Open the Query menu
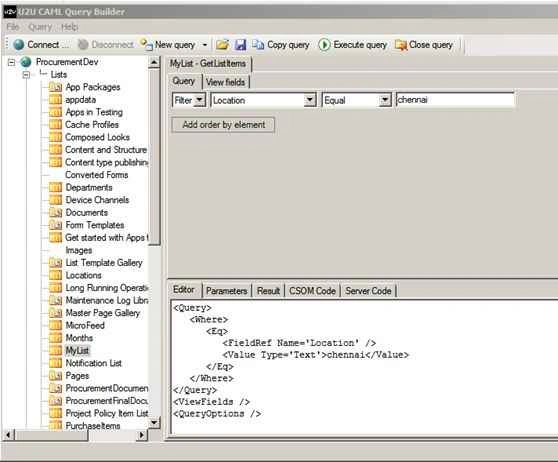Screen dimensions: 558x462 [x=40, y=27]
